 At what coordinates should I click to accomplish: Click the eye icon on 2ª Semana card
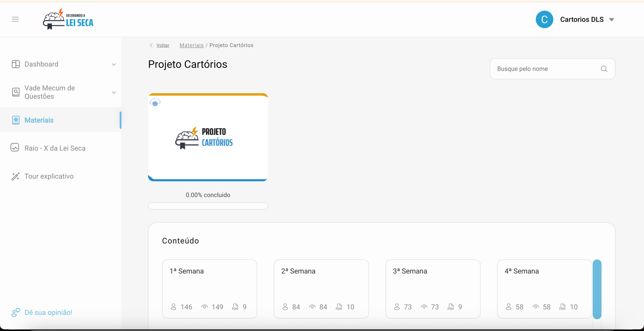point(313,307)
